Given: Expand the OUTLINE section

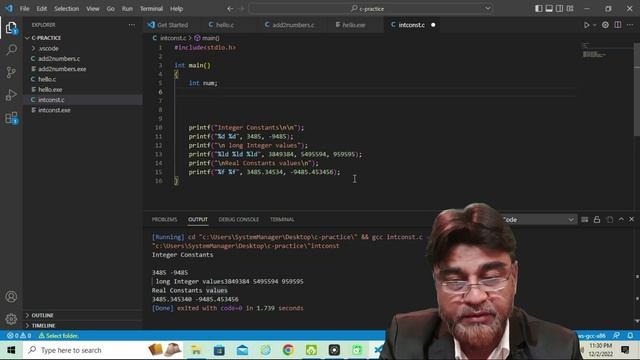Looking at the screenshot, I should tap(42, 315).
